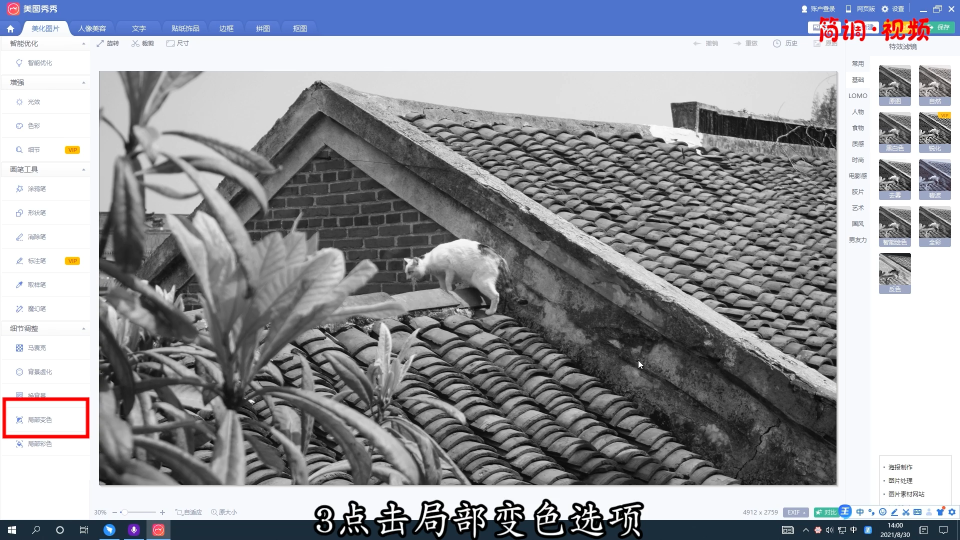This screenshot has height=540, width=960.
Task: Click the zoom-in plus icon
Action: tap(162, 512)
